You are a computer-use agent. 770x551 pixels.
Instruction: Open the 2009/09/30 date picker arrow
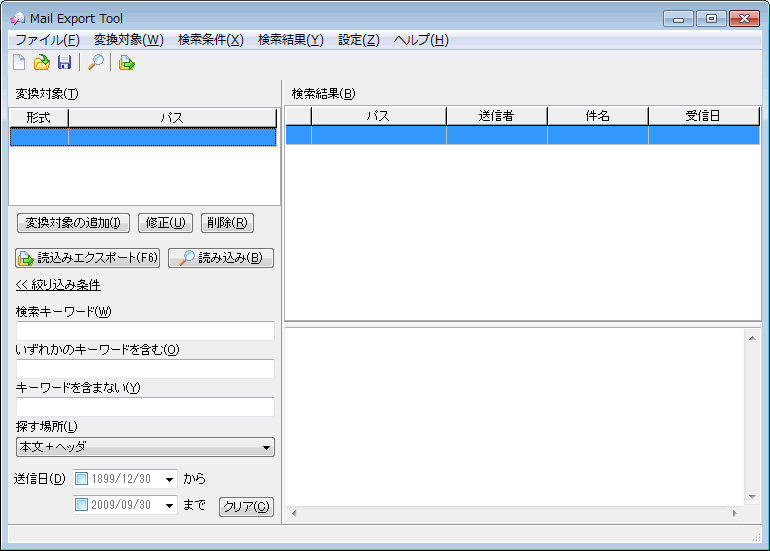[x=169, y=506]
